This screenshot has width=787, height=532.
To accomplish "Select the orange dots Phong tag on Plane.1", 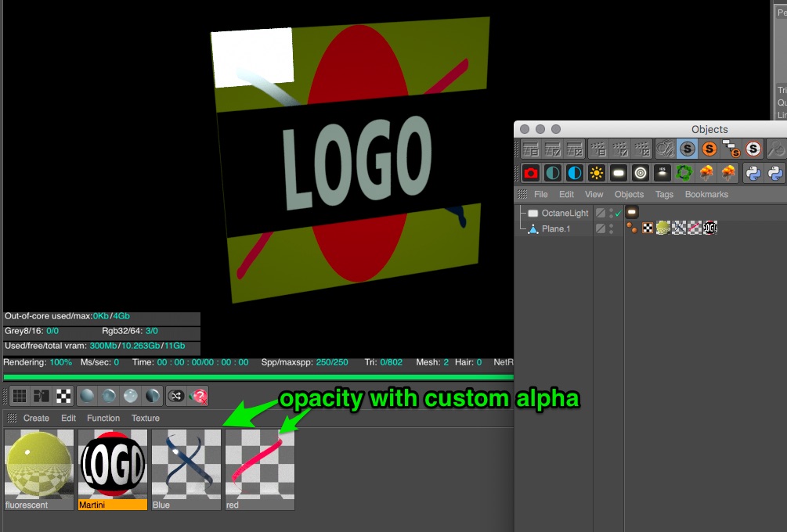I will pyautogui.click(x=632, y=228).
